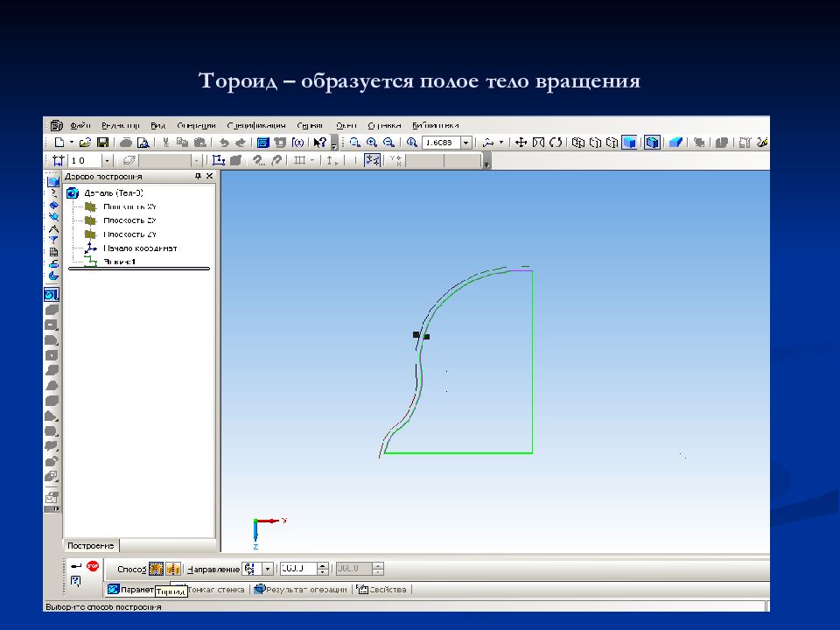Expand the top toolbar overflow chevron
Screen dimensions: 840x630
click(x=334, y=143)
